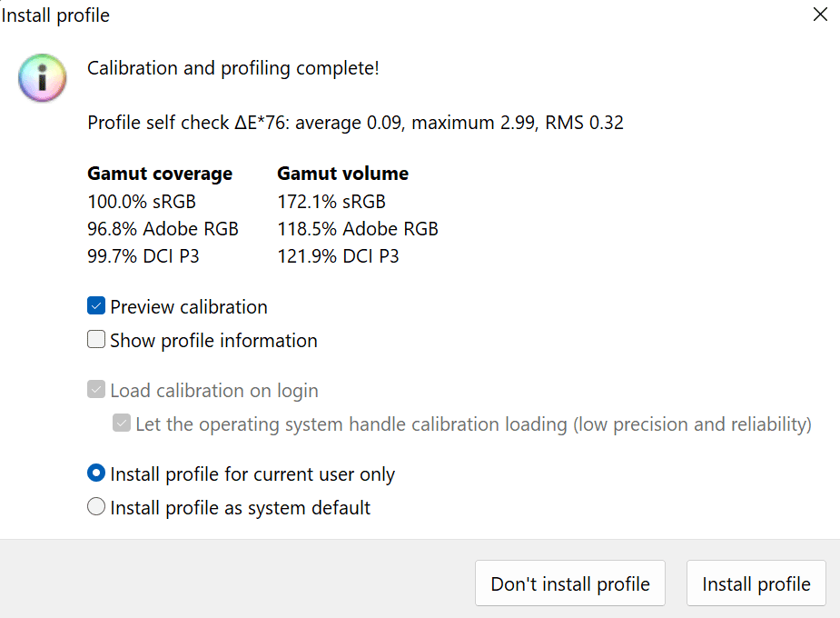Select the Calibration and profiling complete message
The height and width of the screenshot is (618, 840).
(x=233, y=68)
